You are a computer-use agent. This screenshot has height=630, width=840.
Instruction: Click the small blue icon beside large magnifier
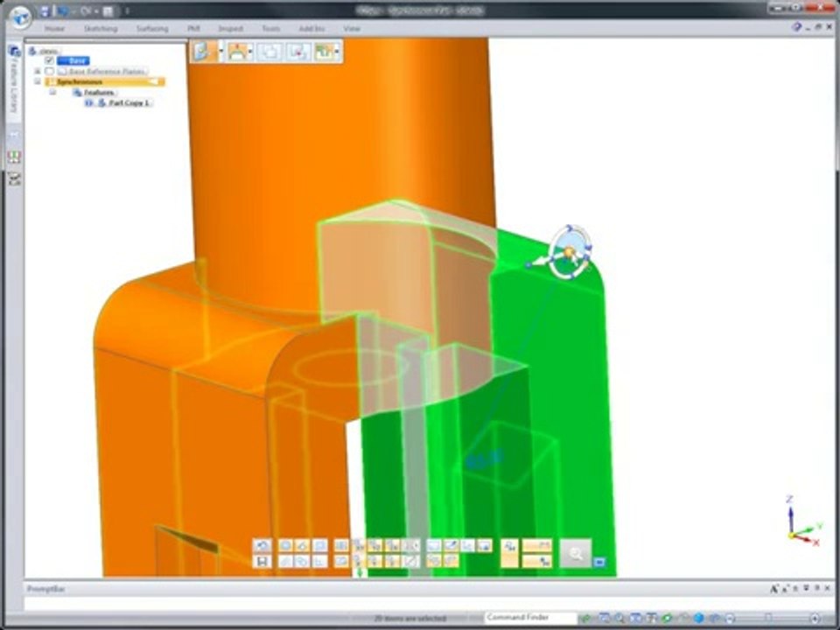[x=600, y=562]
